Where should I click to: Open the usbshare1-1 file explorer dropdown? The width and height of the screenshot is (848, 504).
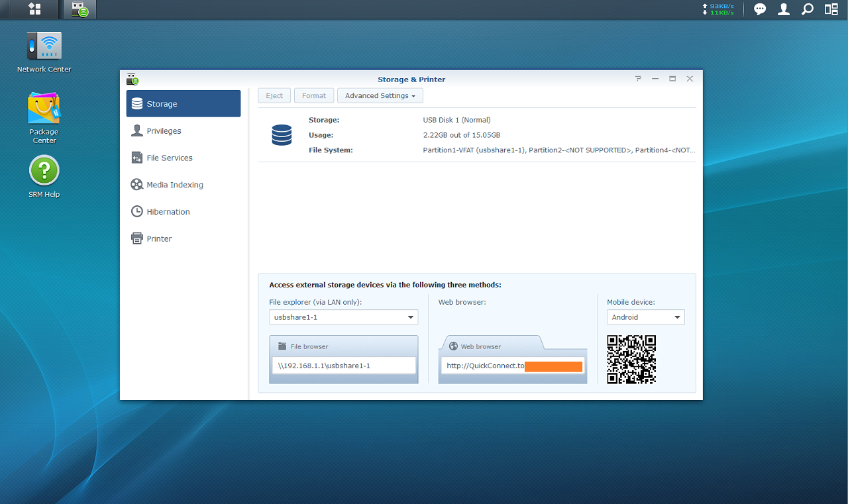(344, 317)
